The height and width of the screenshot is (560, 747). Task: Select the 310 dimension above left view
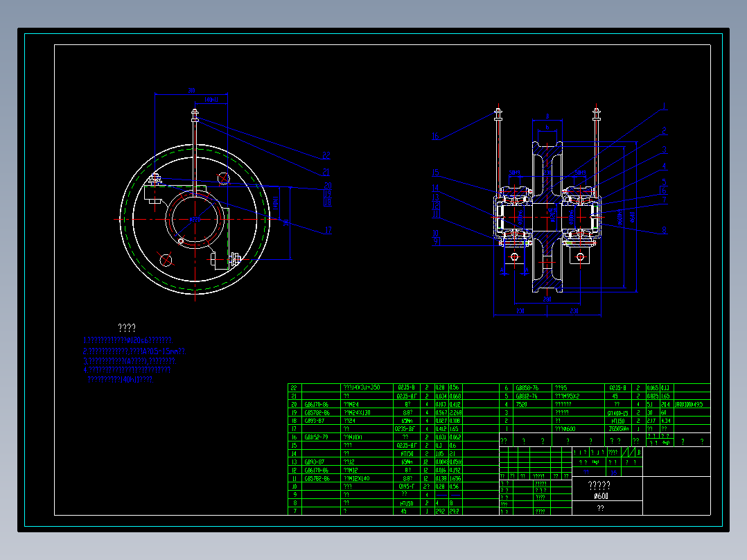191,91
